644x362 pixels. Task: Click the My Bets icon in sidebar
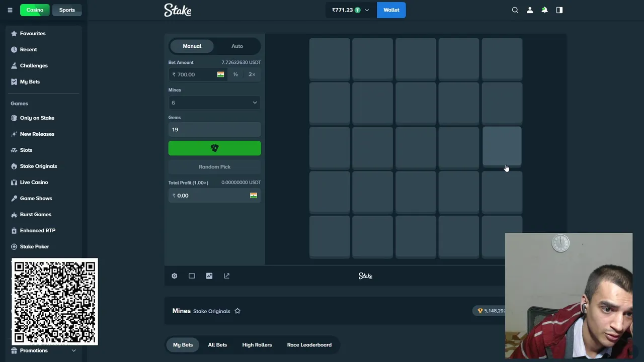click(x=14, y=81)
